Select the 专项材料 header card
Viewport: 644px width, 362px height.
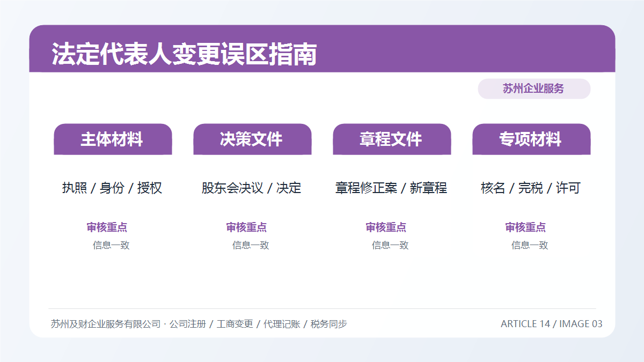click(x=531, y=139)
